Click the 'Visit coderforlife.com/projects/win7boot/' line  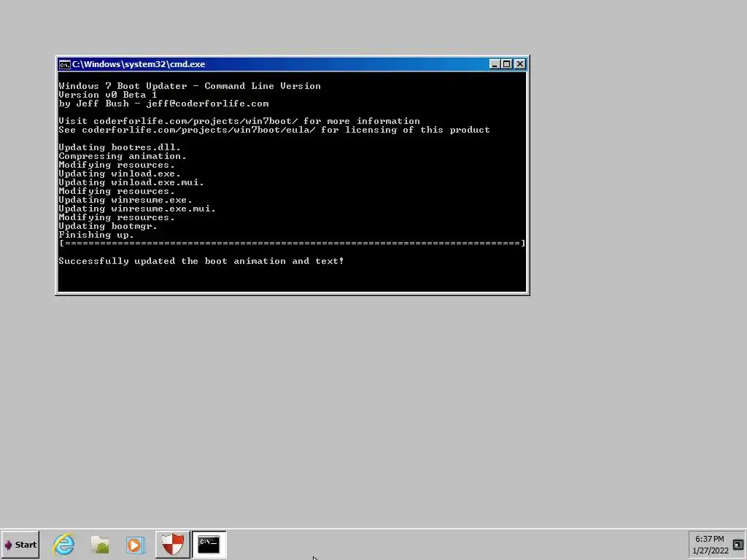click(x=239, y=121)
